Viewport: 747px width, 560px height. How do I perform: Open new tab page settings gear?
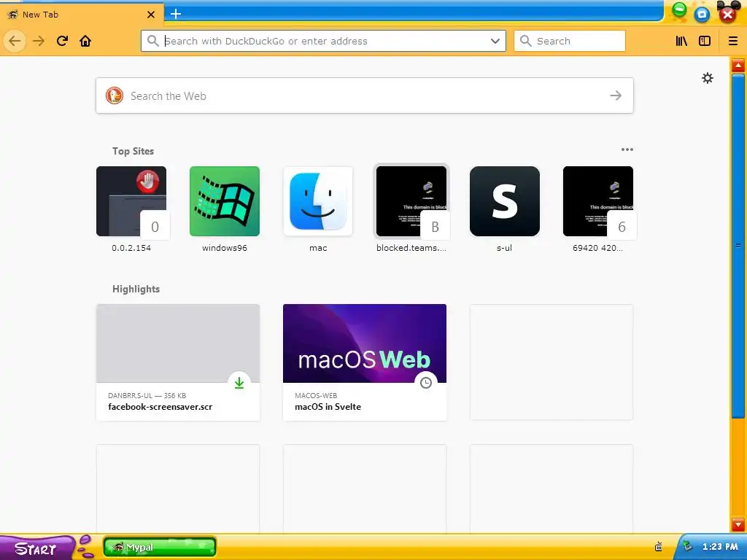point(708,78)
